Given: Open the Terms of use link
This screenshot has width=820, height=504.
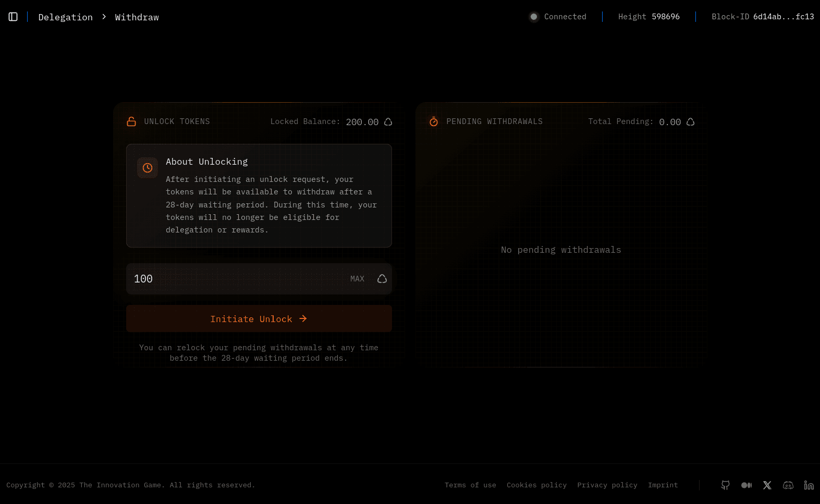Looking at the screenshot, I should (470, 485).
